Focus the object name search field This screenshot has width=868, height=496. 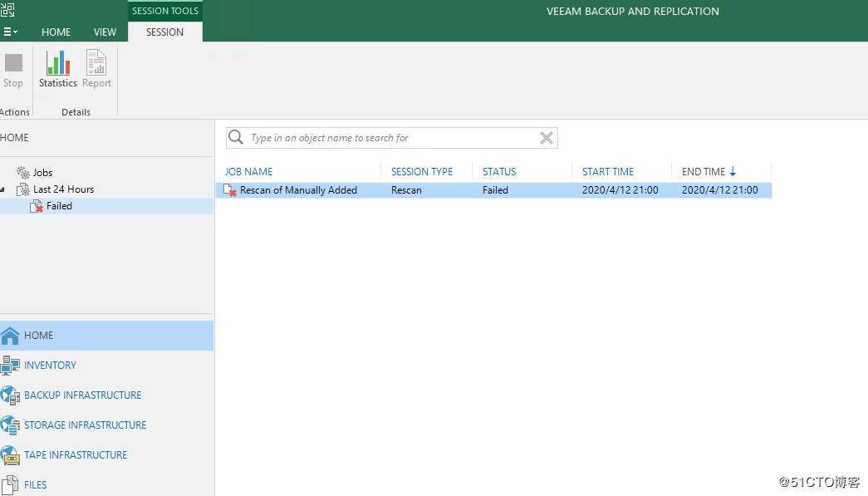391,138
